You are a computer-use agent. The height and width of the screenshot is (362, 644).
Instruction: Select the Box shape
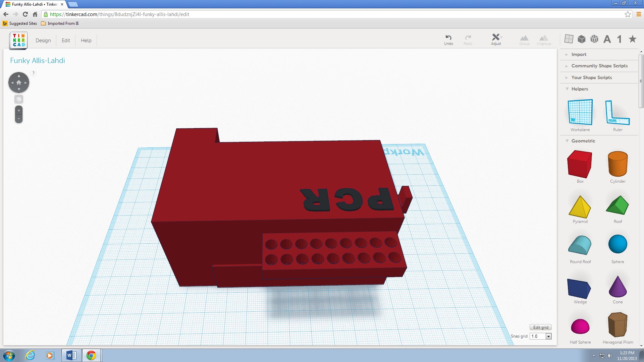pos(580,164)
